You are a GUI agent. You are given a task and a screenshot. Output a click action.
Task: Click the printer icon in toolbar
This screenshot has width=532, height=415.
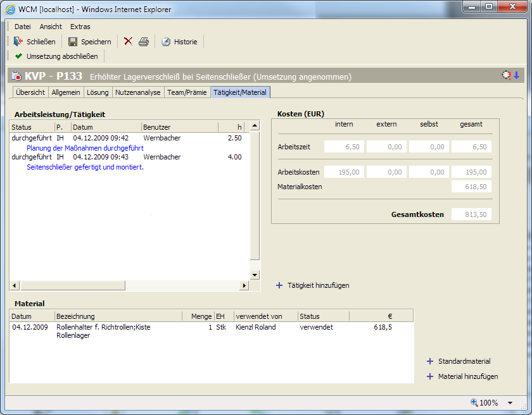pos(144,42)
